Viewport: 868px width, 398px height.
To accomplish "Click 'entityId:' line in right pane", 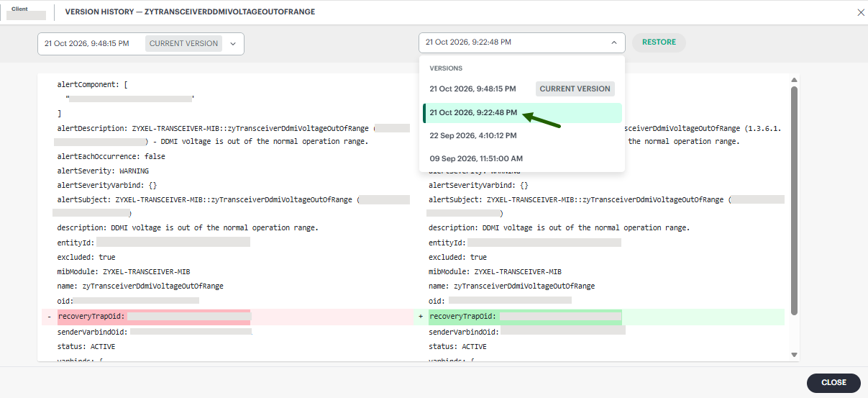I will (525, 243).
